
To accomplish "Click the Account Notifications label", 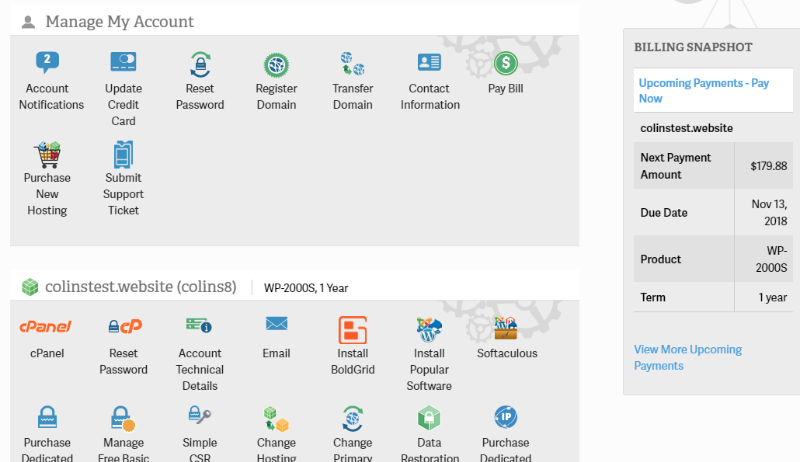I will point(51,96).
